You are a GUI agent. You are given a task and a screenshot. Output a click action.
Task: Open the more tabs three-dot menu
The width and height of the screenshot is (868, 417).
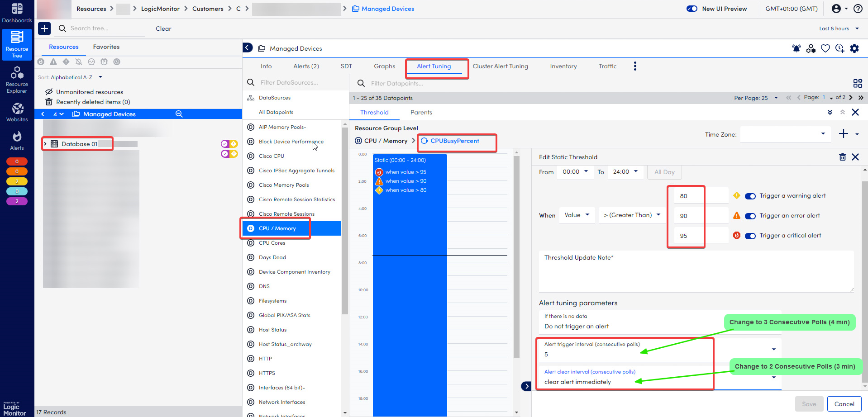click(x=635, y=66)
